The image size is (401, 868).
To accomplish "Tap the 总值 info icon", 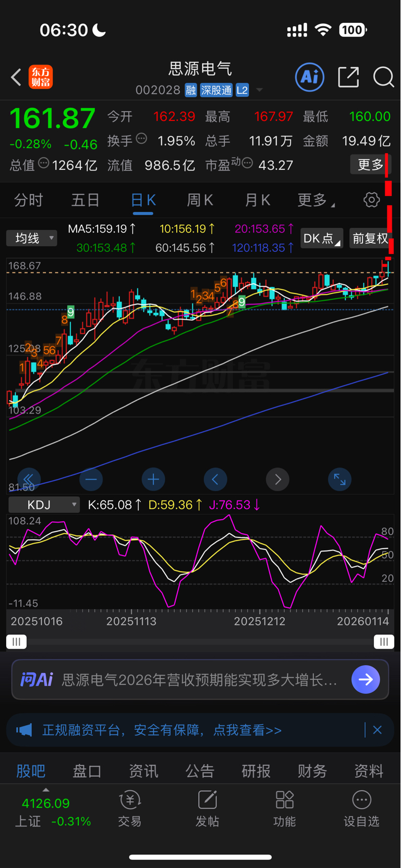I will [x=44, y=163].
